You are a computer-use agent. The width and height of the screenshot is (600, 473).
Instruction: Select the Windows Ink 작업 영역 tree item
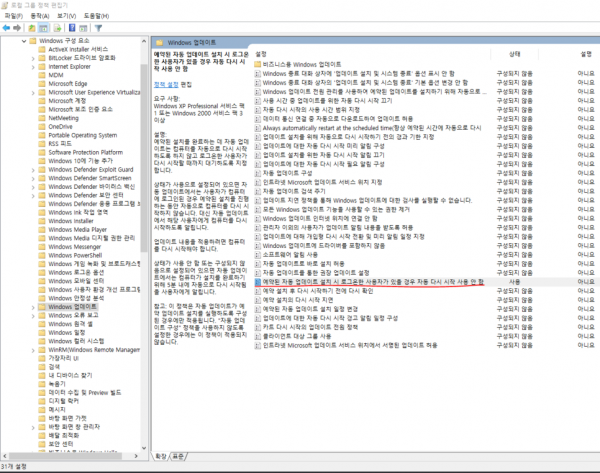pos(78,212)
